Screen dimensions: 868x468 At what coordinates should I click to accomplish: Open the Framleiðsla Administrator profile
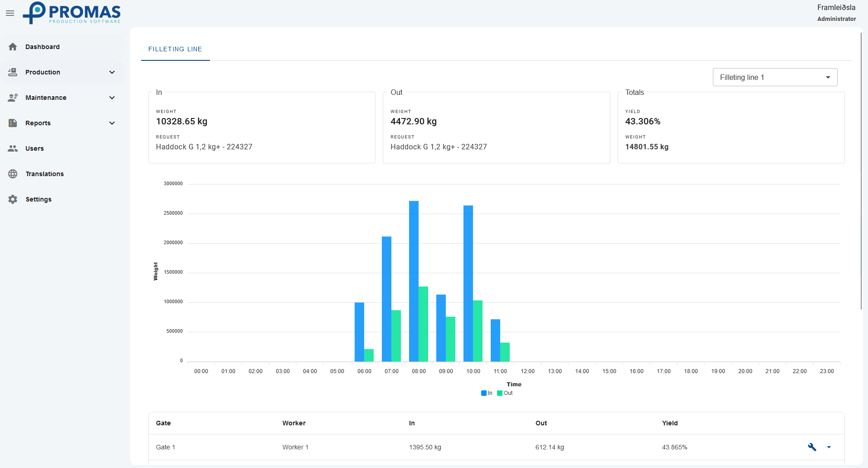coord(836,13)
